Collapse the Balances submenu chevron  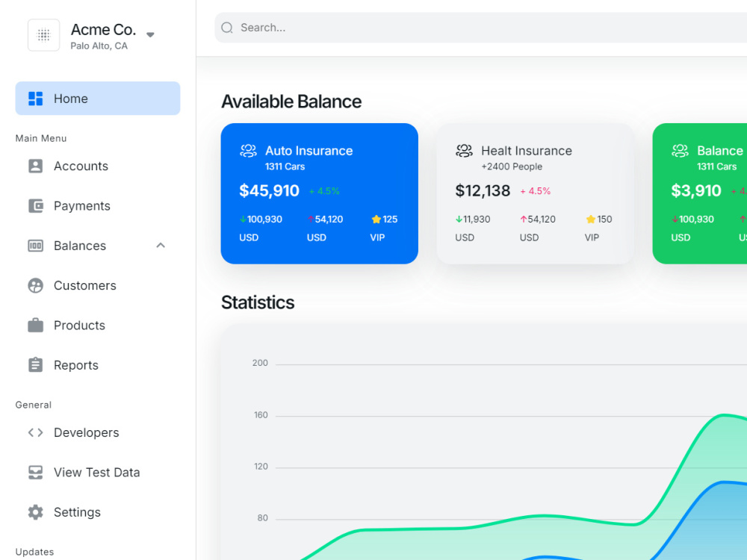161,246
